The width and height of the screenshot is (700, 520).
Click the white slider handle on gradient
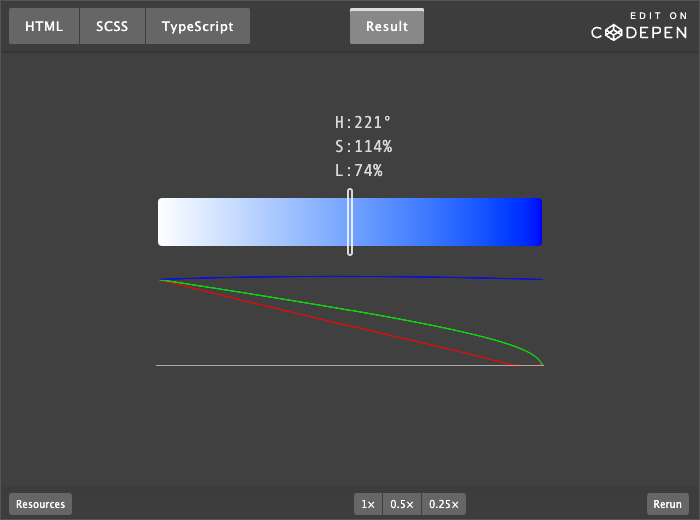(x=350, y=222)
